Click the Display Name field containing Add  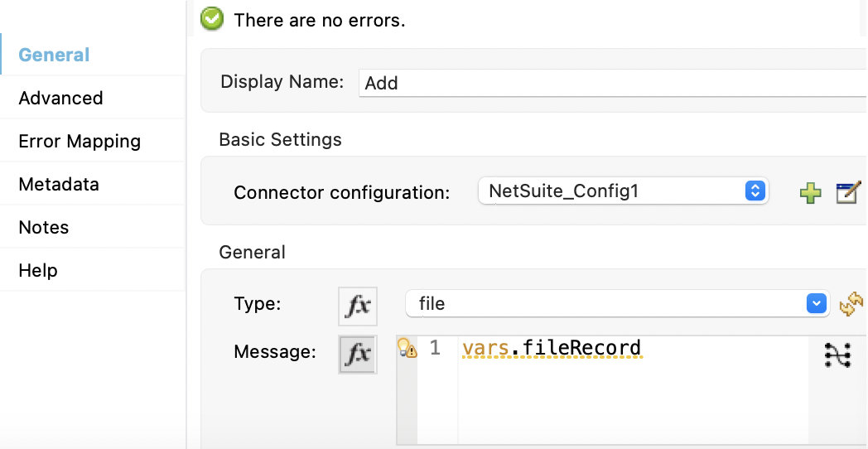pos(613,83)
